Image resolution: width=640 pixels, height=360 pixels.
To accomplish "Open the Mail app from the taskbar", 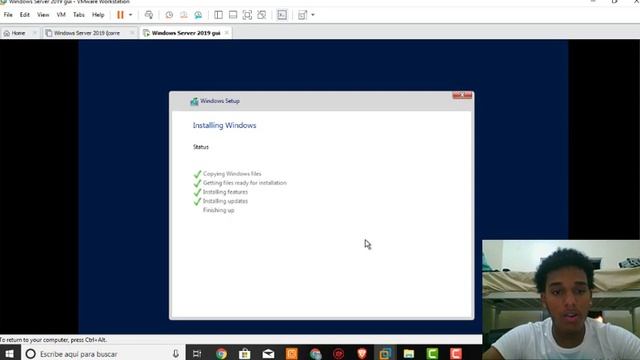I will [x=268, y=353].
